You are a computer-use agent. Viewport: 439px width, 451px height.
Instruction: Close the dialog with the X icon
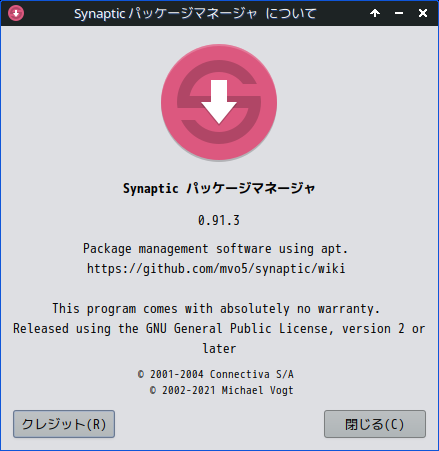point(423,13)
